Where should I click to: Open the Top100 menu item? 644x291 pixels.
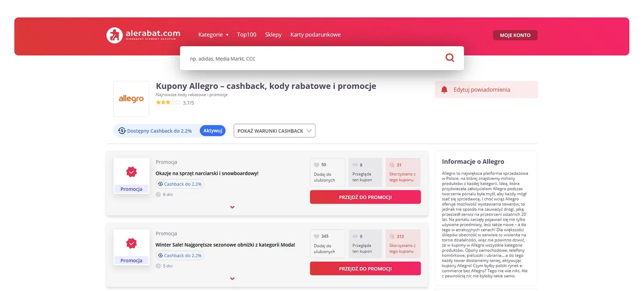(247, 35)
